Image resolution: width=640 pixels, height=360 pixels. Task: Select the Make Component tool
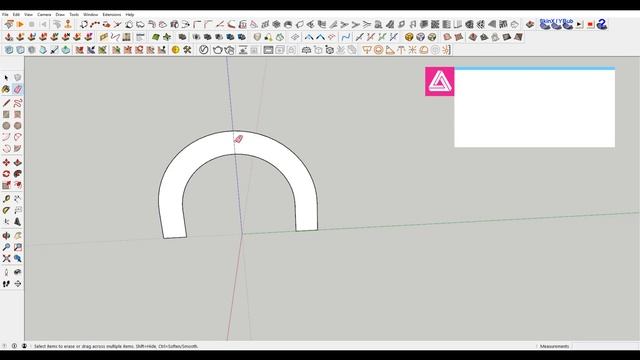click(x=18, y=78)
